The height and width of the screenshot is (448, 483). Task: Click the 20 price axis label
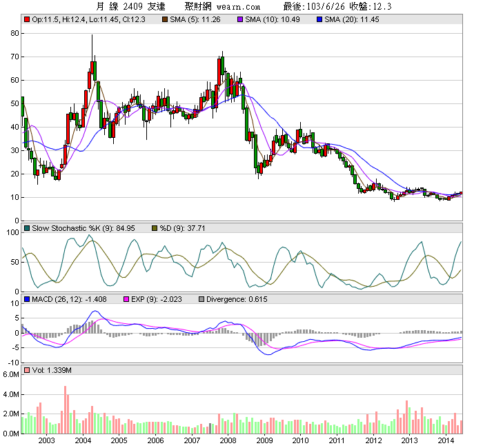14,174
